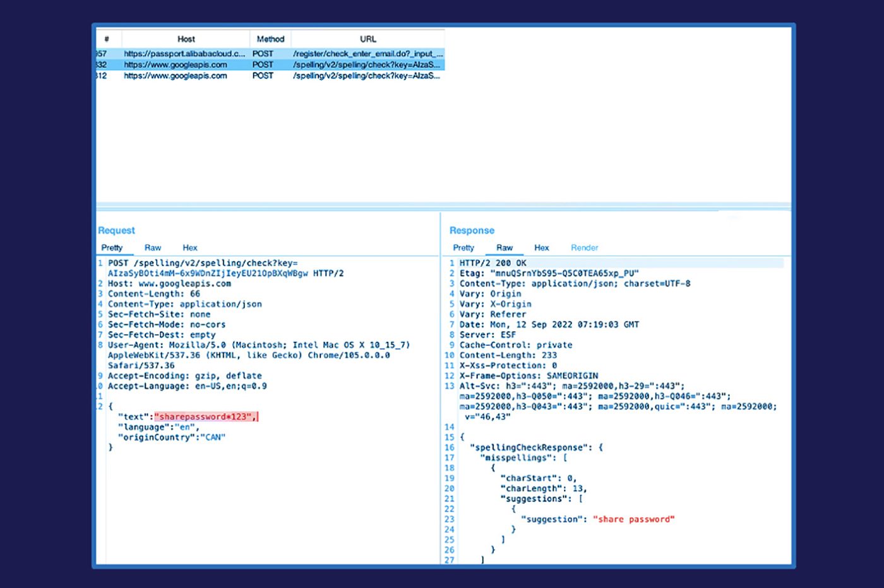
Task: Click the Cache-Control: private line
Action: pyautogui.click(x=516, y=345)
